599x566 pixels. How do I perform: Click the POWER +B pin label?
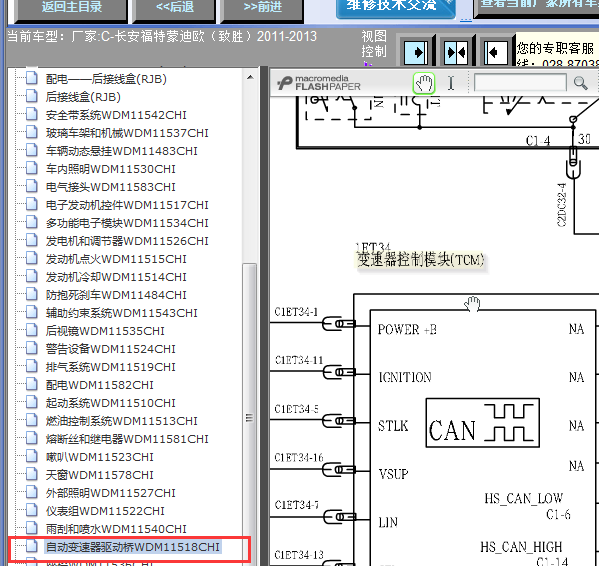pyautogui.click(x=407, y=329)
